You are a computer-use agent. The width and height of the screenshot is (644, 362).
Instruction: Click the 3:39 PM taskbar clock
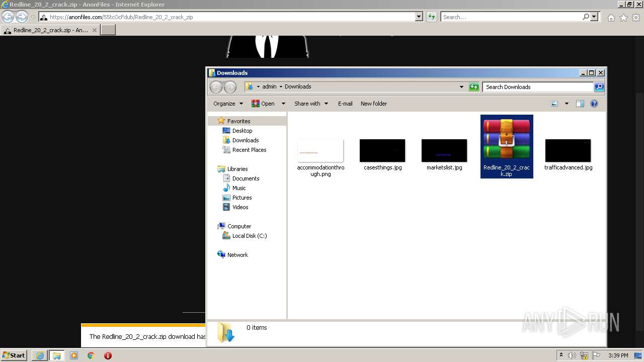pyautogui.click(x=618, y=355)
